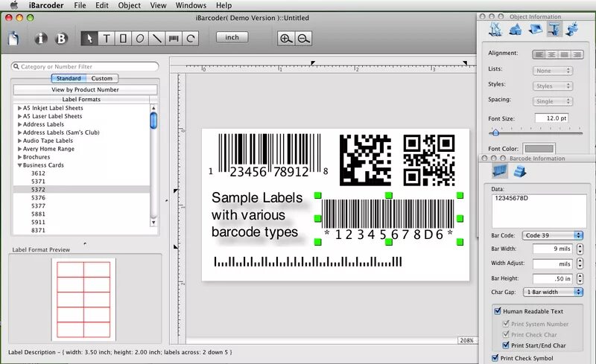Select the ellipse shape tool

click(140, 39)
